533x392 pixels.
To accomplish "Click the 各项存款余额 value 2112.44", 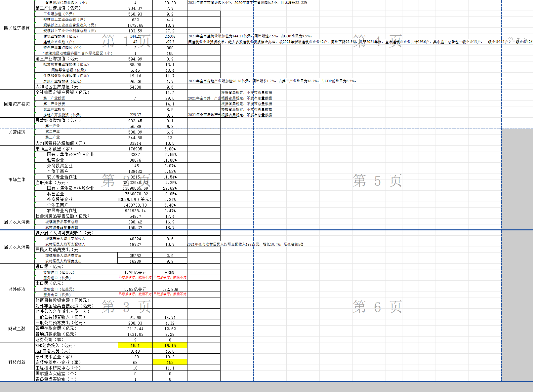I will (135, 329).
